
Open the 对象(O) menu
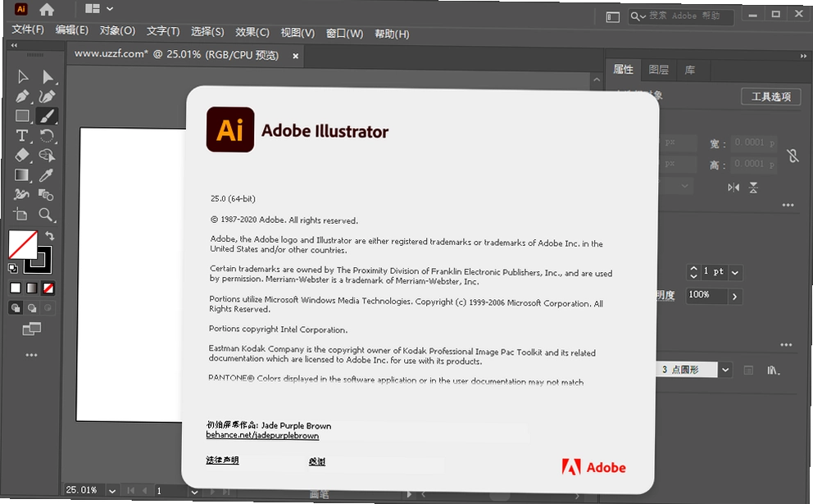[118, 30]
